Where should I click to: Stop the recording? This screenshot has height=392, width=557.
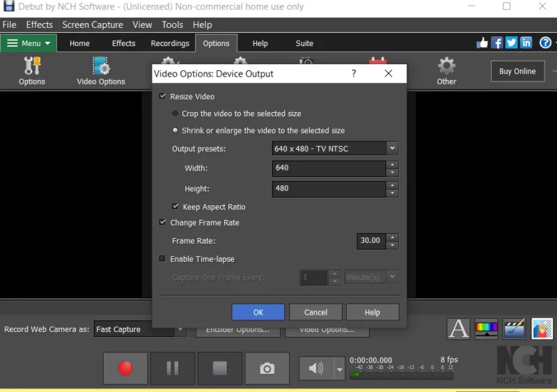[220, 368]
